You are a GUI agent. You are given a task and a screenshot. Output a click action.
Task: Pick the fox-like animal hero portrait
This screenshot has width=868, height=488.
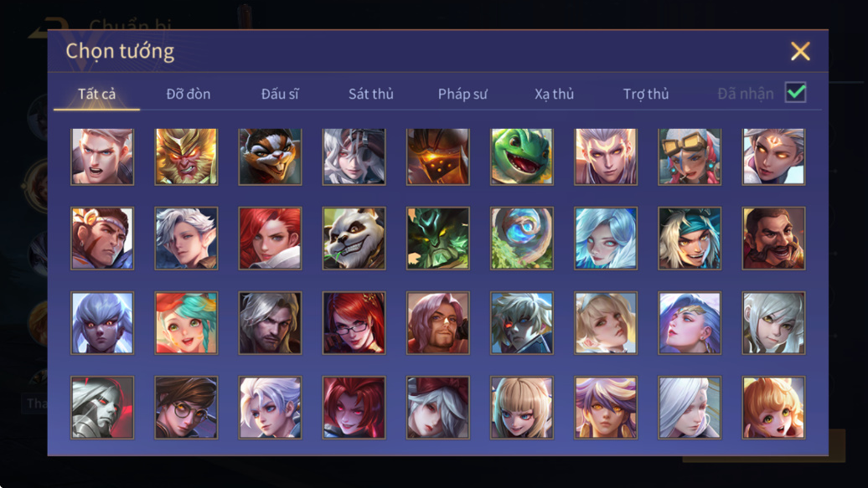270,157
